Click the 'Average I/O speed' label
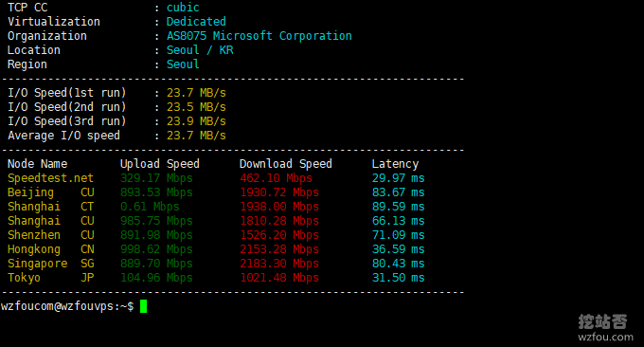This screenshot has height=347, width=644. (63, 136)
